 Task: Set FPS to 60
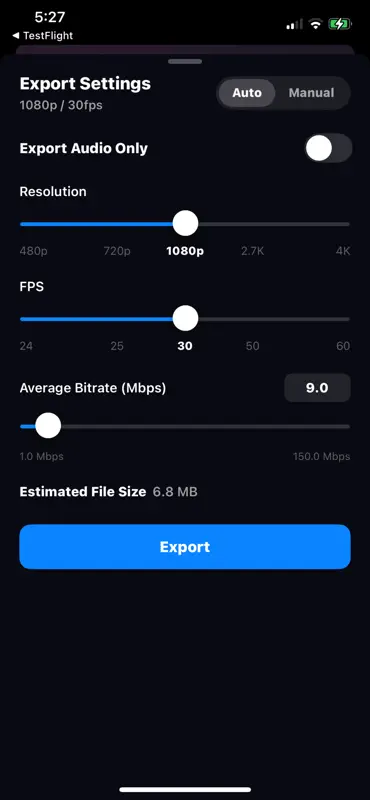pos(343,346)
